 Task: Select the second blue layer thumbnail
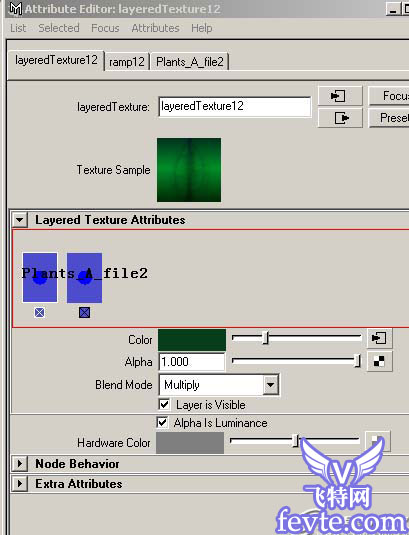click(84, 277)
